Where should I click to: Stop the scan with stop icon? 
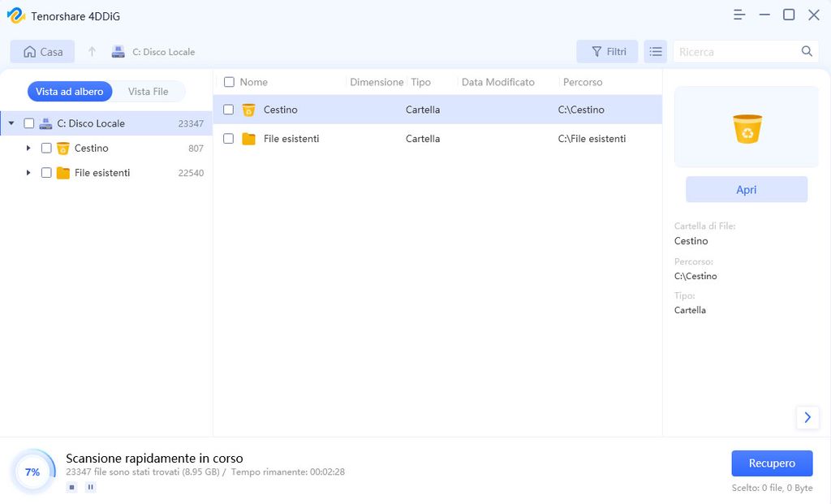pos(71,487)
